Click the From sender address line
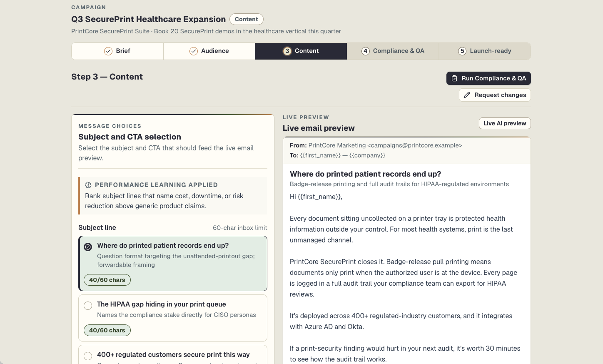The image size is (603, 364). [x=376, y=145]
